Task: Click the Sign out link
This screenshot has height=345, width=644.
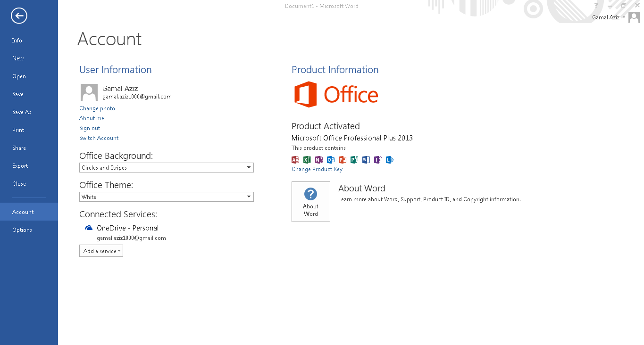Action: tap(90, 128)
